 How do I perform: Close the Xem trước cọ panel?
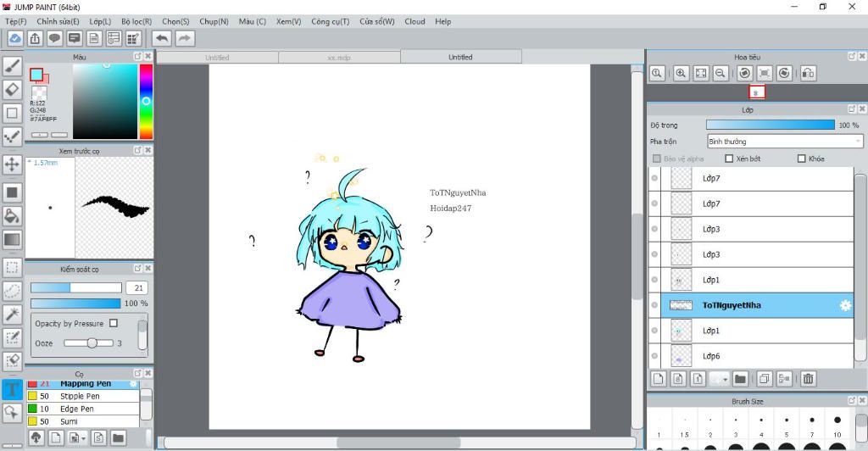(x=147, y=150)
